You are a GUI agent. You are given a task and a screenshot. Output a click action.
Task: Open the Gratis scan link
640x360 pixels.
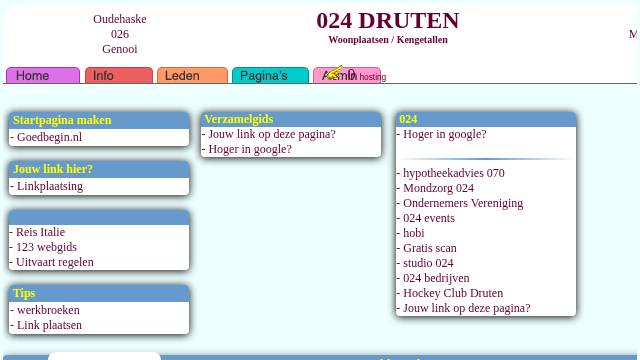tap(430, 248)
